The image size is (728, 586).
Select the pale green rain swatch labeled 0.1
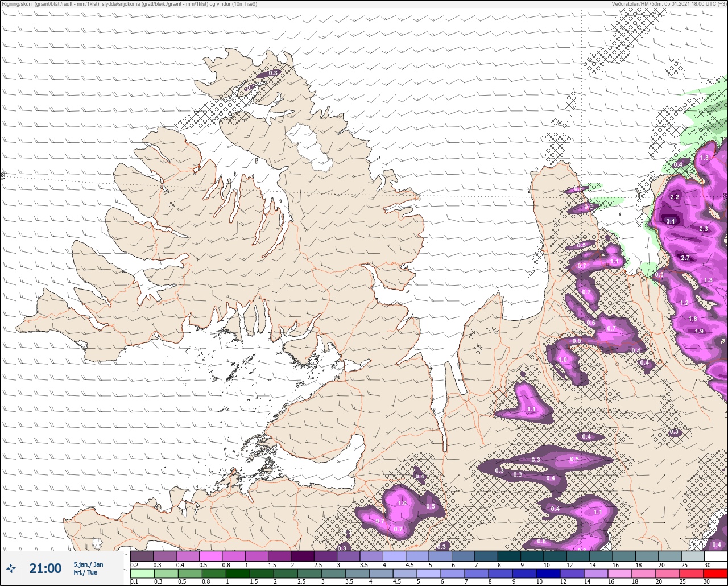coord(142,573)
